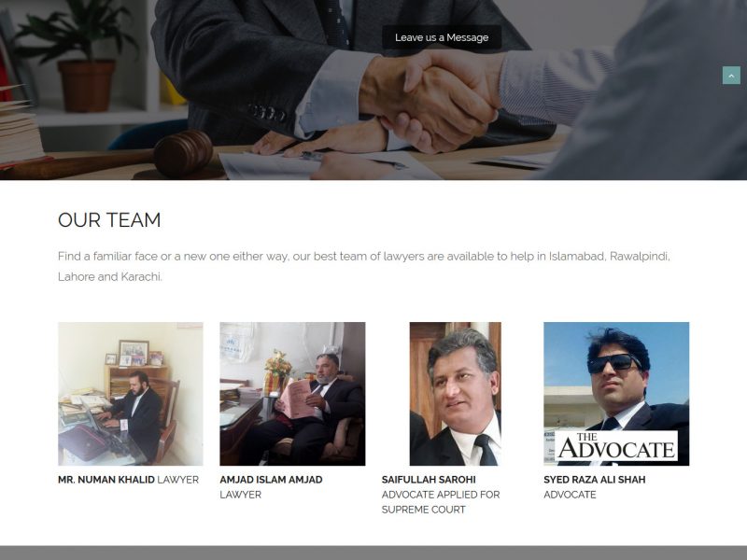Click the LAWYER label beside Numan Khalid
Viewport: 747px width, 560px height.
click(178, 480)
